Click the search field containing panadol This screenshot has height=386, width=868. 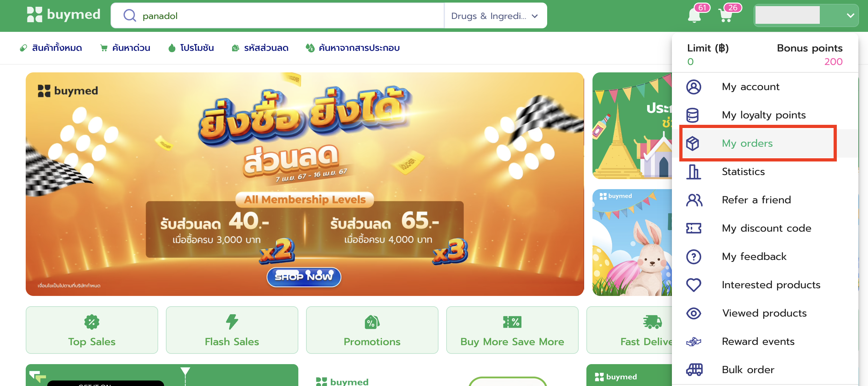[277, 15]
